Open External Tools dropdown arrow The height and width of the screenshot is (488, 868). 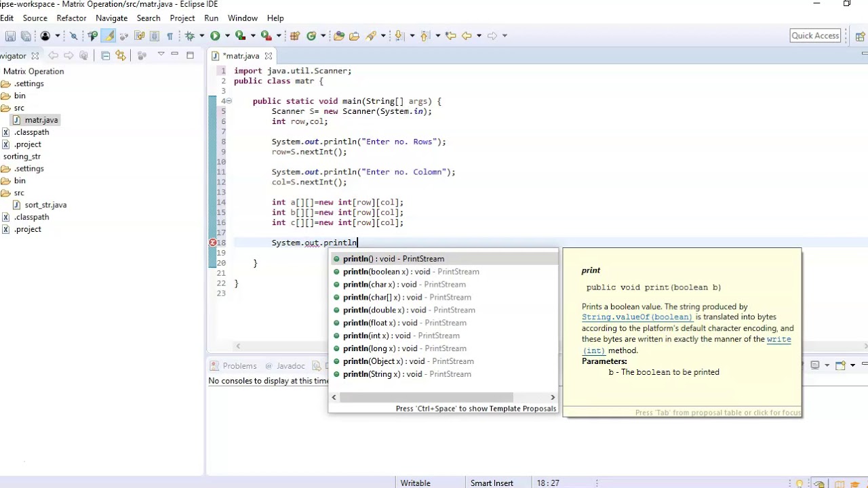point(279,36)
